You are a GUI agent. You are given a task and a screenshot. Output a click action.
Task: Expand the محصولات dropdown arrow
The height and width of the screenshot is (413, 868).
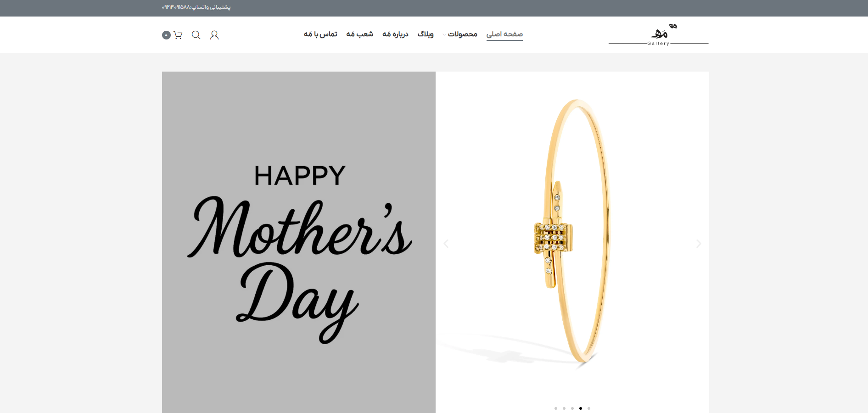pos(444,34)
